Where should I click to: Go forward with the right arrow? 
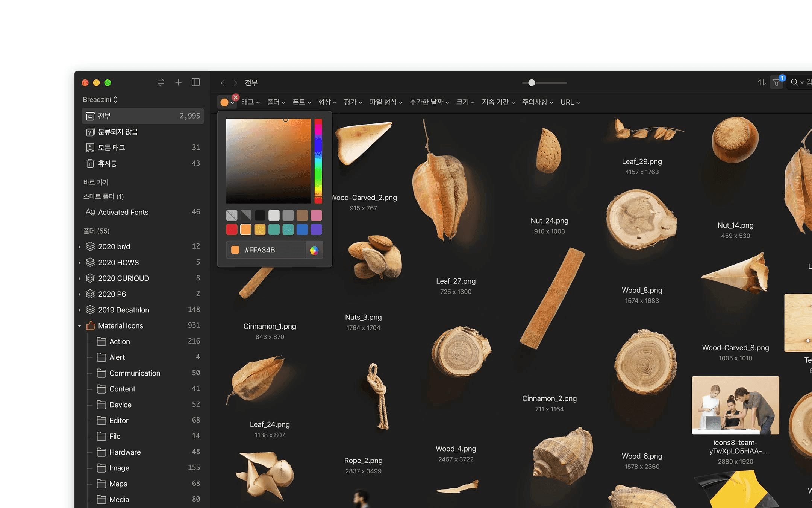tap(235, 83)
